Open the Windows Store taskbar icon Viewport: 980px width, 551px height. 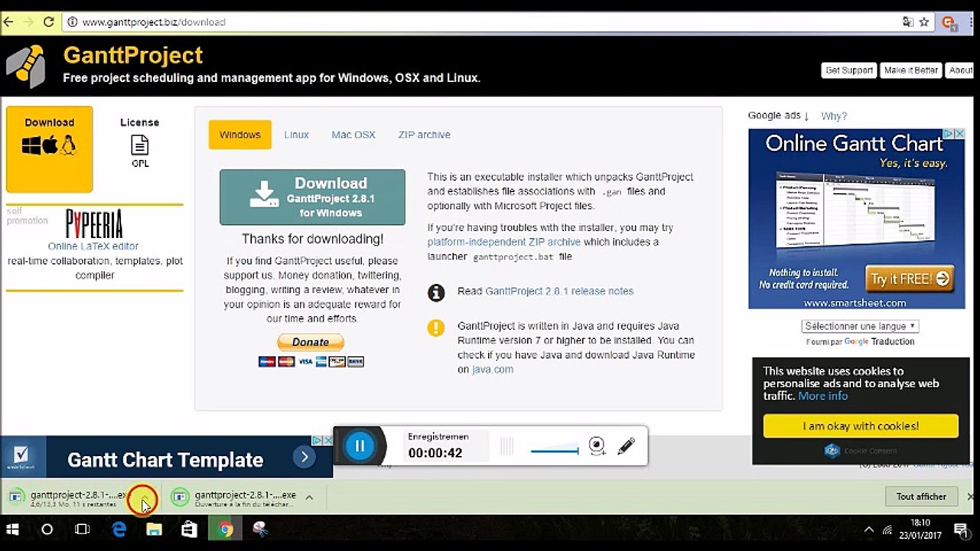(x=189, y=530)
